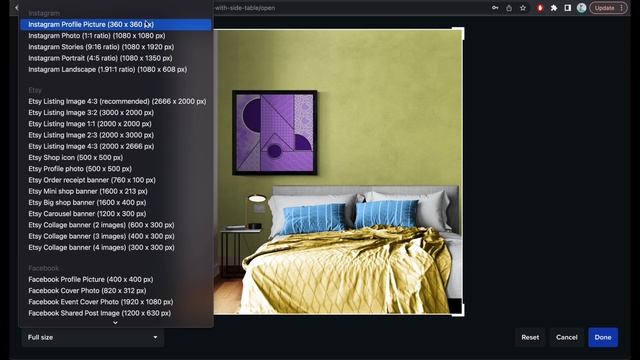Choose Etsy Listing Image 4:3 recommended option
Image resolution: width=640 pixels, height=360 pixels.
pyautogui.click(x=116, y=101)
